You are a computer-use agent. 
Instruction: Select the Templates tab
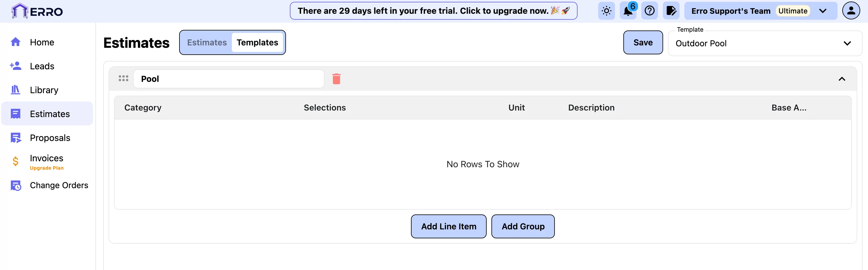(x=257, y=43)
